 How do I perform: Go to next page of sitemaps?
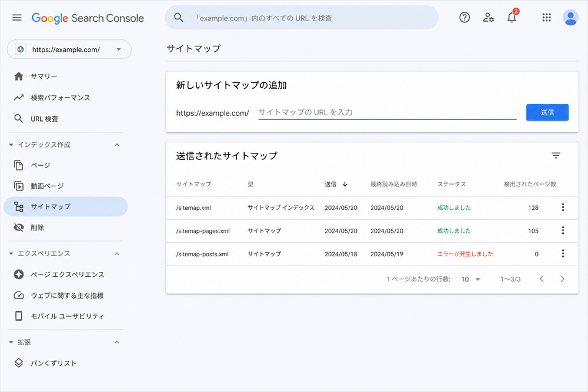pos(562,279)
